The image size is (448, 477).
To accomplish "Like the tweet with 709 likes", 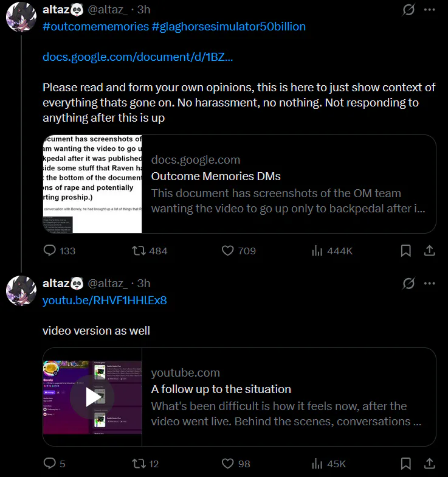I will coord(228,251).
